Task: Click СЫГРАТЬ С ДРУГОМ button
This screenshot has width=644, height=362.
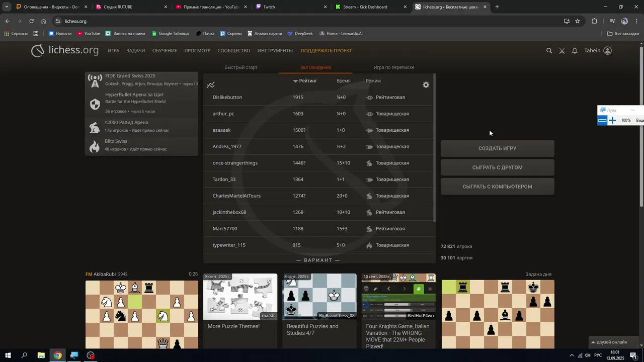Action: point(497,167)
